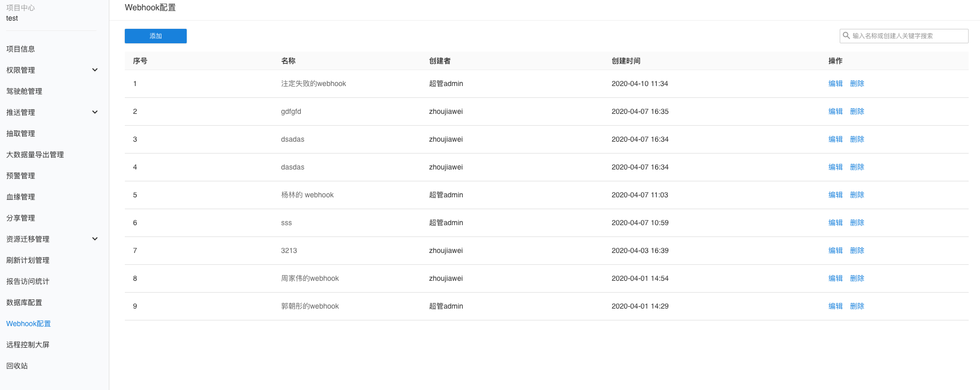Delete the 杨林的 webhook entry
This screenshot has height=390, width=980.
point(857,195)
